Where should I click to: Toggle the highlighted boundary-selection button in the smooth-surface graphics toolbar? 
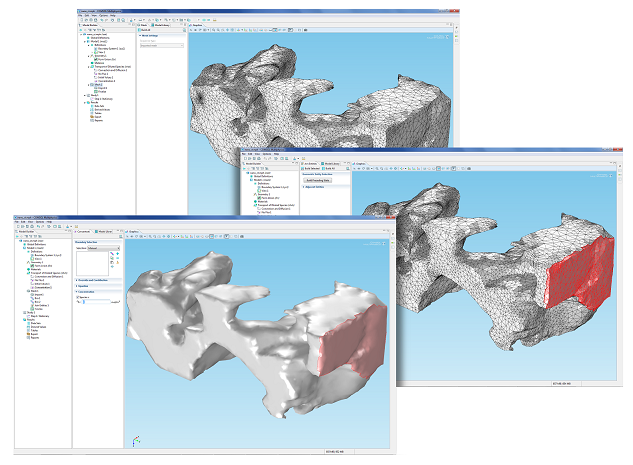click(x=212, y=237)
